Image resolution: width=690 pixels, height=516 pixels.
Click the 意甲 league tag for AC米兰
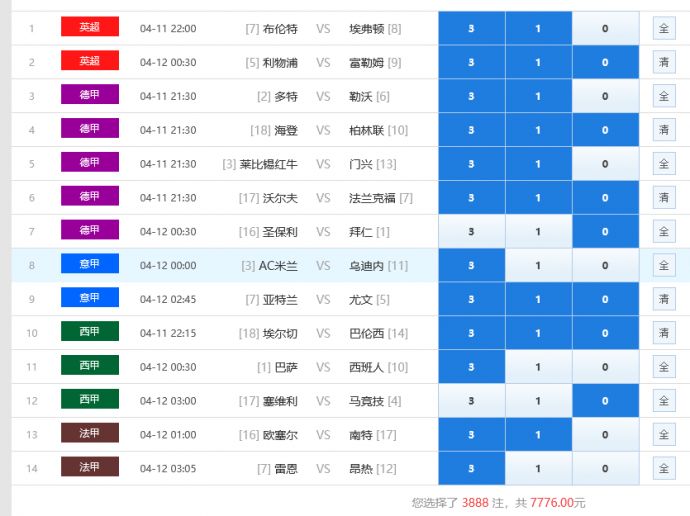[x=89, y=265]
